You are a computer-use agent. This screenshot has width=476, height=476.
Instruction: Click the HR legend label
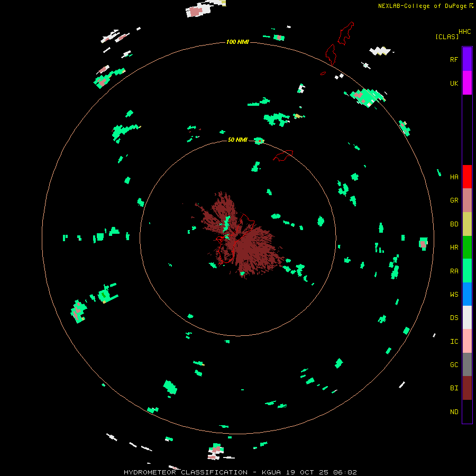tap(454, 248)
